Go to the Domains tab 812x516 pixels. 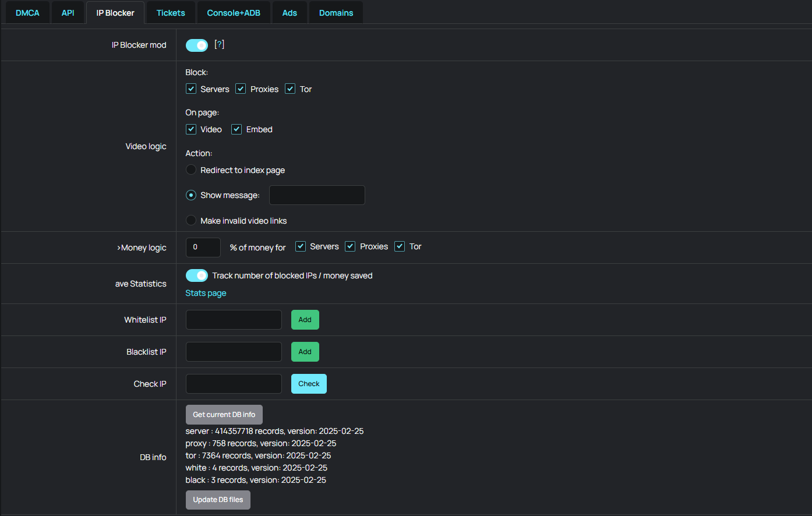point(336,13)
